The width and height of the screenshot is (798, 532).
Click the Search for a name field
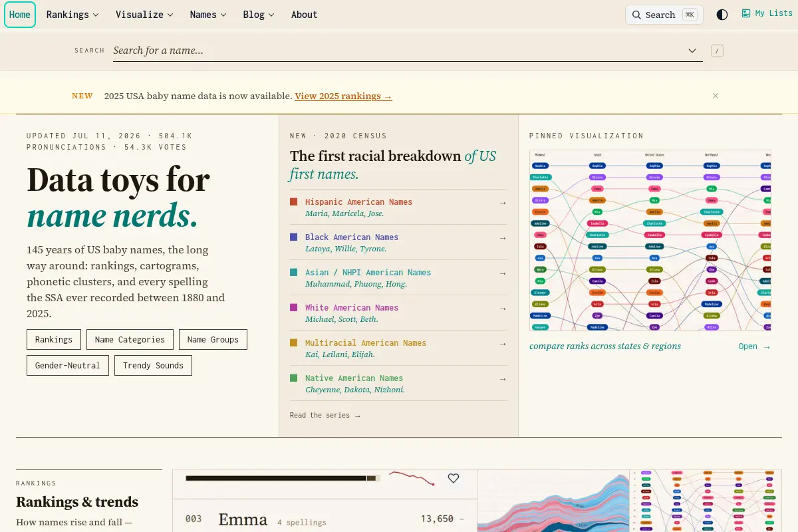click(x=407, y=51)
